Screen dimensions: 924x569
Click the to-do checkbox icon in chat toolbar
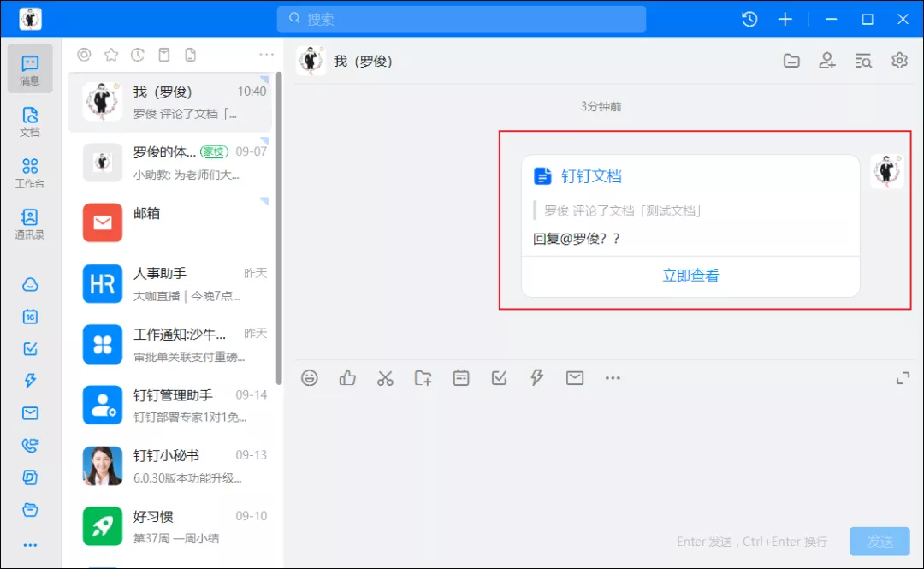[x=499, y=378]
